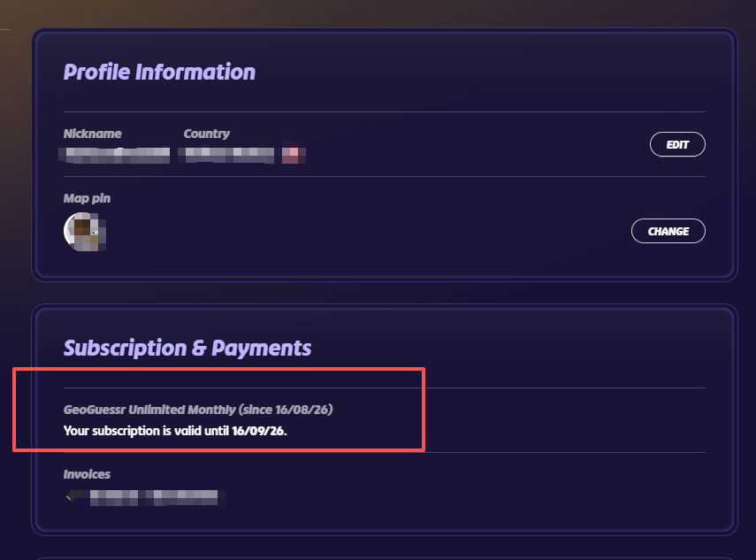The height and width of the screenshot is (560, 756).
Task: Select the map pin avatar image
Action: click(x=85, y=232)
